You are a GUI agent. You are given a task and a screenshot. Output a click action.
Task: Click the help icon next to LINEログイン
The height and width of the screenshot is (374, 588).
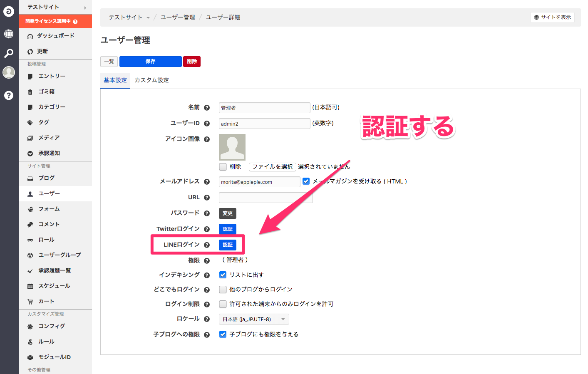207,245
